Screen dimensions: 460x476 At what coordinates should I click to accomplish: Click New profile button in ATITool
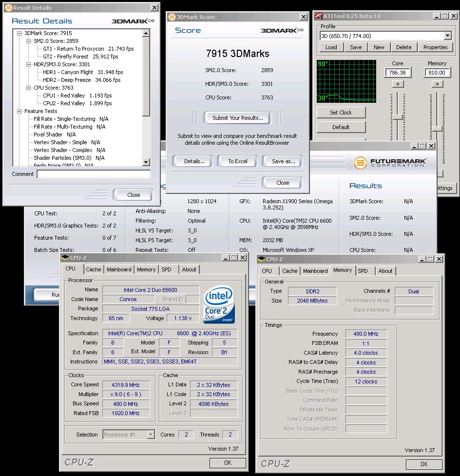[x=379, y=47]
